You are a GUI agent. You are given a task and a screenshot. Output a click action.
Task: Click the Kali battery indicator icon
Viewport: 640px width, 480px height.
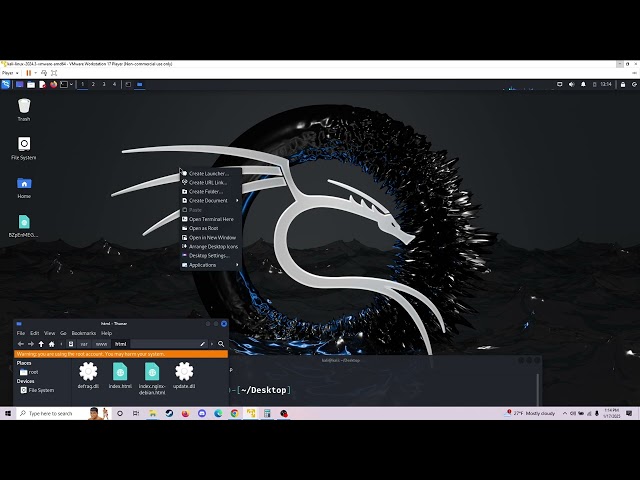tap(594, 84)
